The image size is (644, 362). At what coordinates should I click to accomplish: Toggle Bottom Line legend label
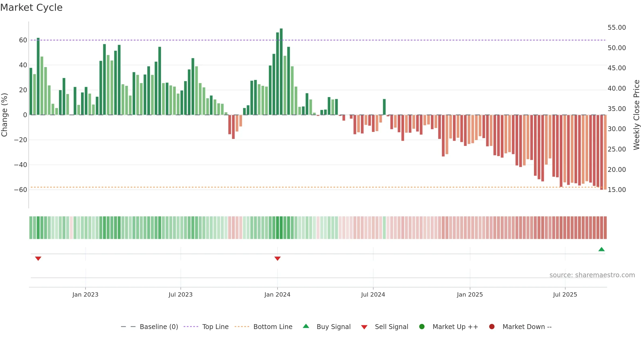(273, 327)
